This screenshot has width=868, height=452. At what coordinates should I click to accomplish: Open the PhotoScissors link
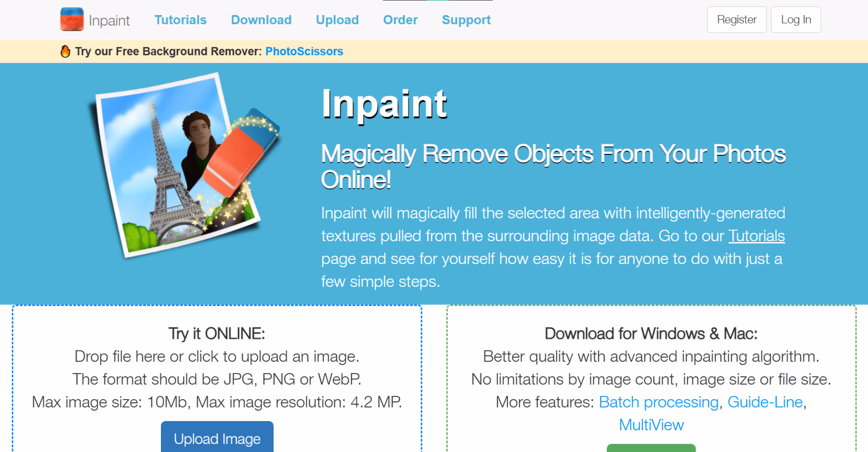coord(304,51)
